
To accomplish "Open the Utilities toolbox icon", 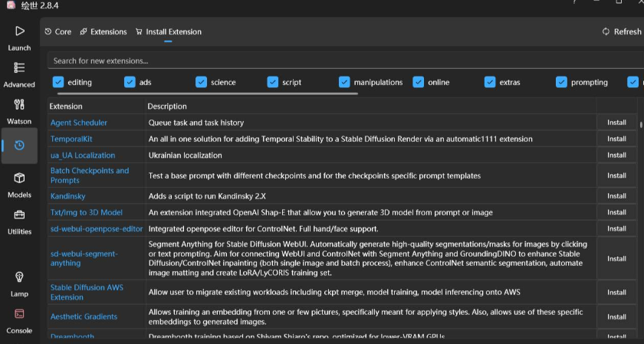I will [x=19, y=215].
